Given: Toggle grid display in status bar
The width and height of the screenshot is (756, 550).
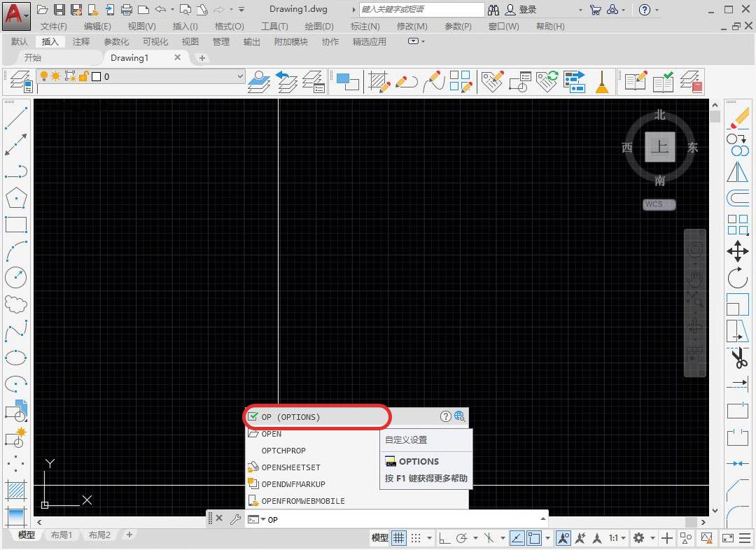Looking at the screenshot, I should 398,538.
